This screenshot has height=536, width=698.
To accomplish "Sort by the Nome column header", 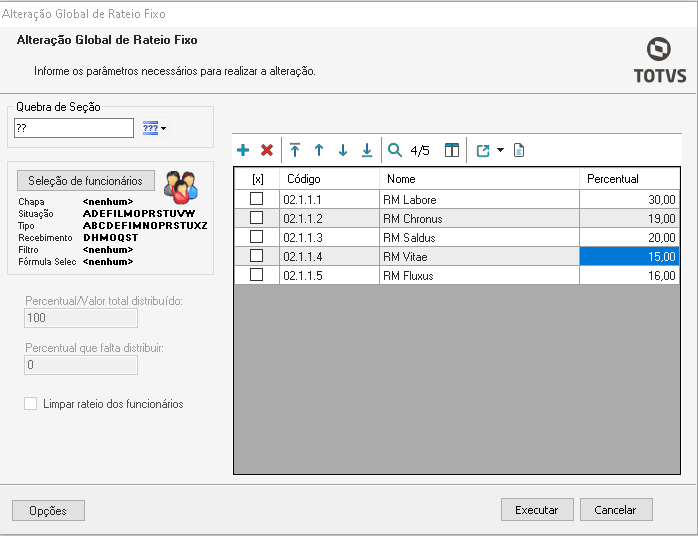I will pyautogui.click(x=479, y=179).
